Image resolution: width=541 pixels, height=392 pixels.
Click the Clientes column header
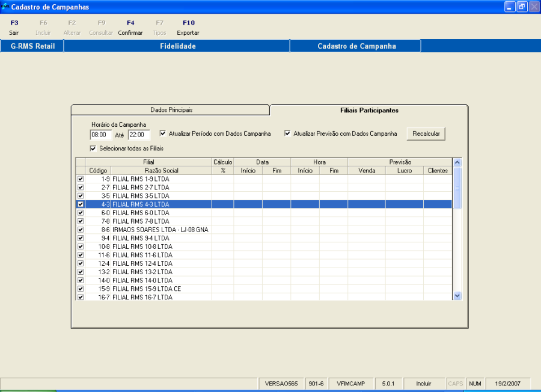point(438,171)
